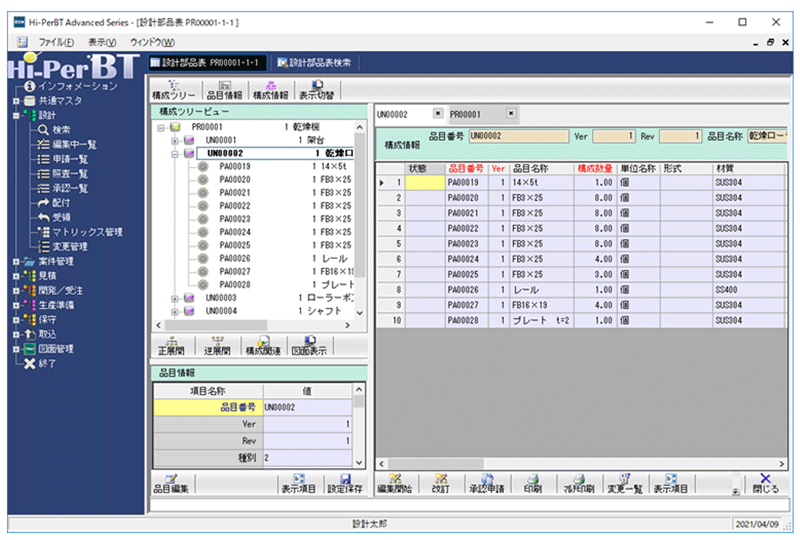Close the UN00002 detail tab
The width and height of the screenshot is (800, 540).
438,113
